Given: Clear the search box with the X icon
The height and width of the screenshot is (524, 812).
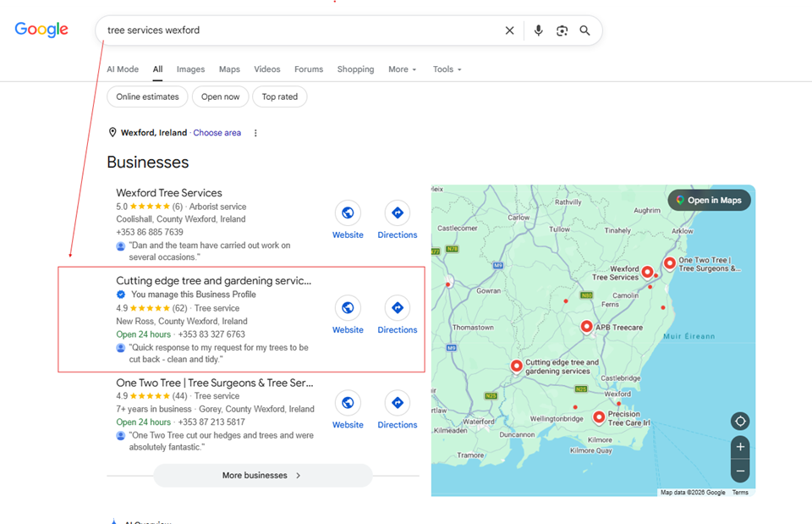Looking at the screenshot, I should (509, 30).
